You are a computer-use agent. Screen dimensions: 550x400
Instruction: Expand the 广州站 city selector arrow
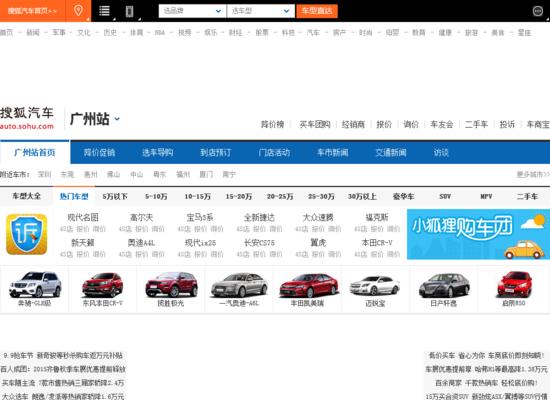click(117, 119)
